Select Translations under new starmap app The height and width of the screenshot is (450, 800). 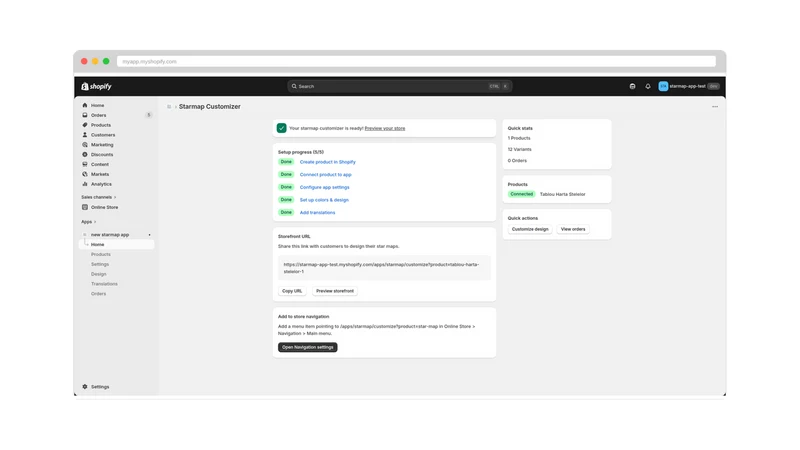click(x=104, y=284)
